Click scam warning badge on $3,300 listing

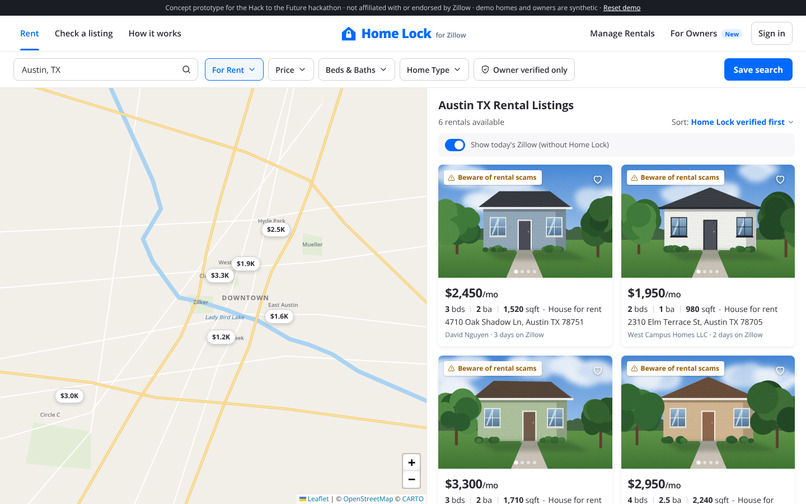click(x=492, y=368)
